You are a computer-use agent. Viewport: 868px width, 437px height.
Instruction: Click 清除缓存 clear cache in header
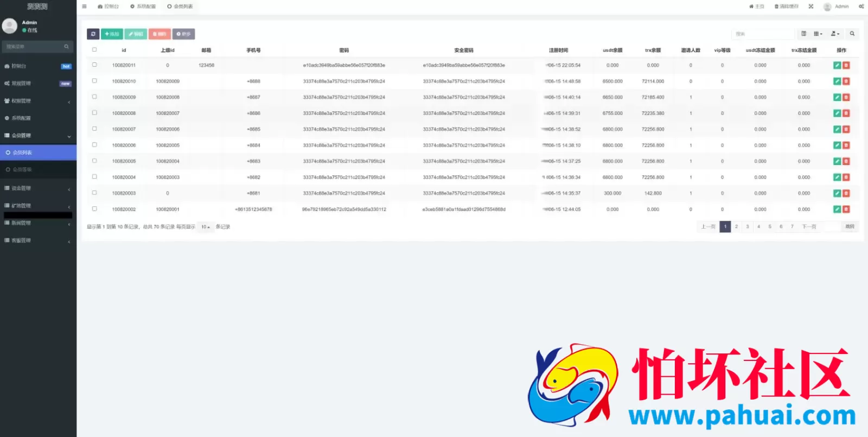click(786, 7)
